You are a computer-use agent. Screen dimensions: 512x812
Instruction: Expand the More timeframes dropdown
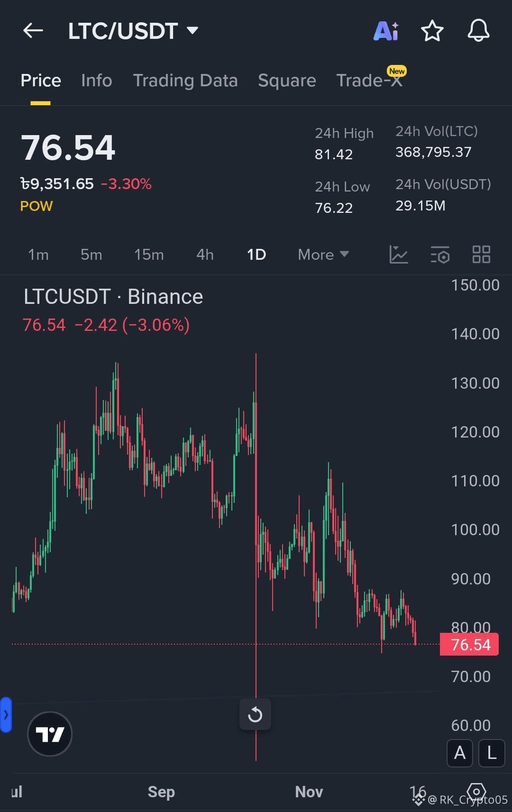[323, 255]
